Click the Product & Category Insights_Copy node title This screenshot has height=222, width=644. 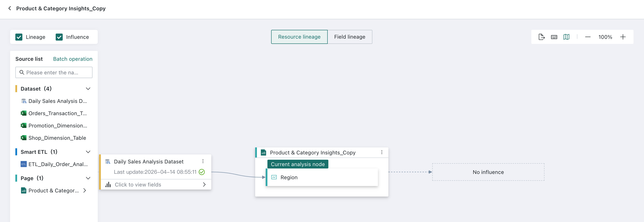(x=313, y=152)
